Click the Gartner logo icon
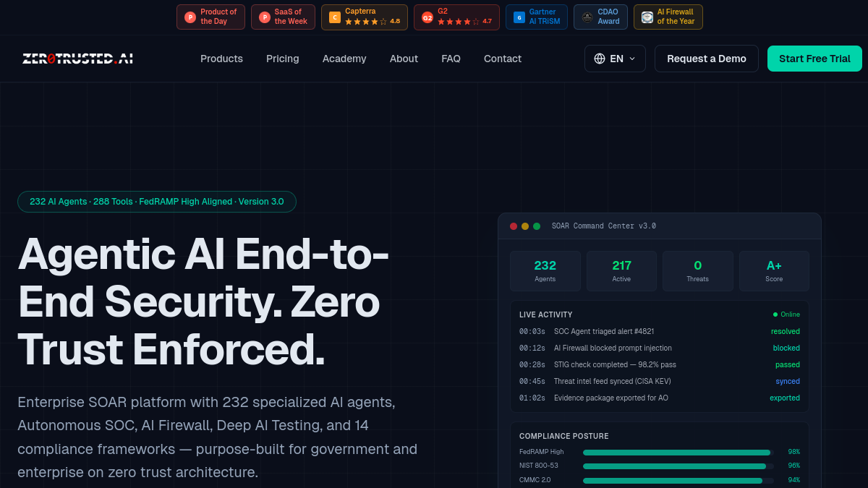The height and width of the screenshot is (488, 868). (x=519, y=17)
